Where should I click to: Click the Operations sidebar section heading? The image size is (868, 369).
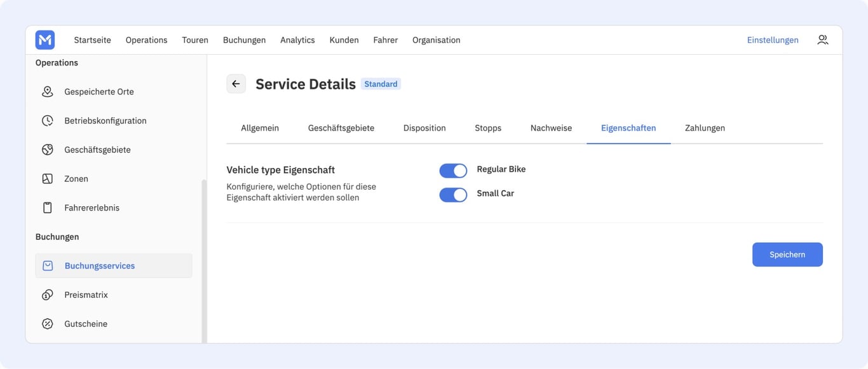click(57, 63)
